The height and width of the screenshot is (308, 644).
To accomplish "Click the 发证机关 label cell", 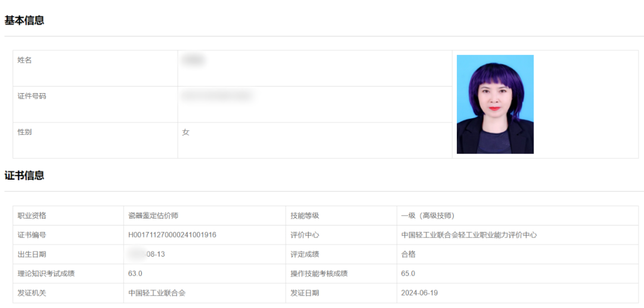I will (x=68, y=293).
